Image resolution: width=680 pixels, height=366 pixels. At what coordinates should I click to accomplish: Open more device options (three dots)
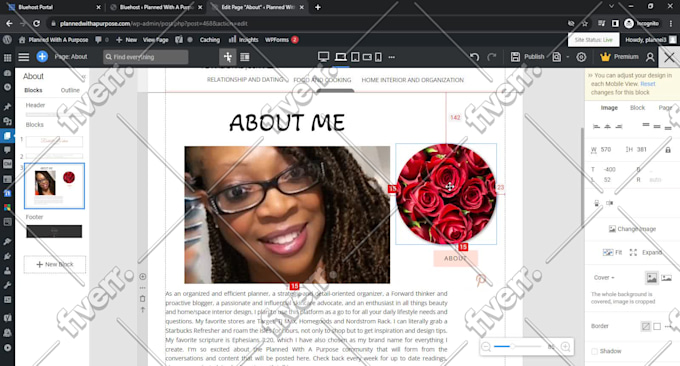point(392,57)
